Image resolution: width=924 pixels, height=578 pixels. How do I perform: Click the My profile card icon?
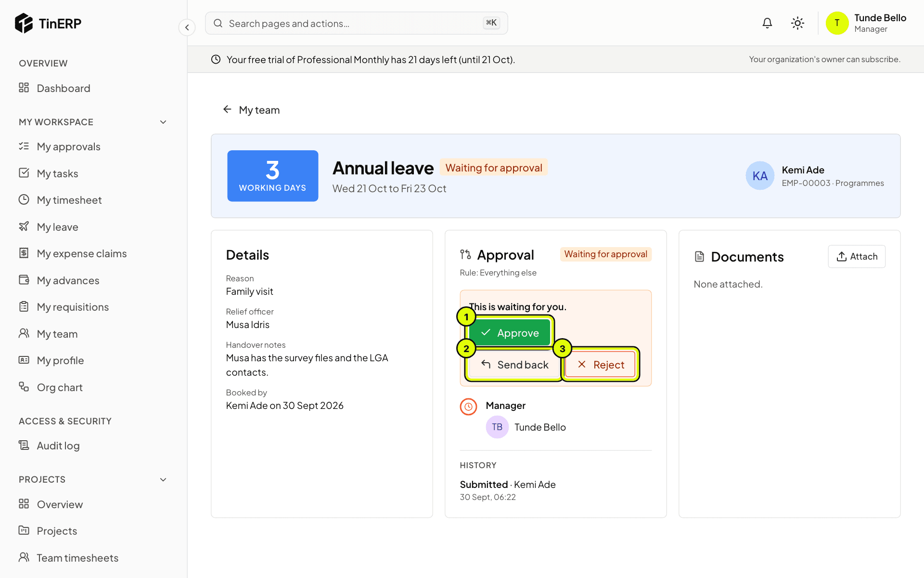24,360
